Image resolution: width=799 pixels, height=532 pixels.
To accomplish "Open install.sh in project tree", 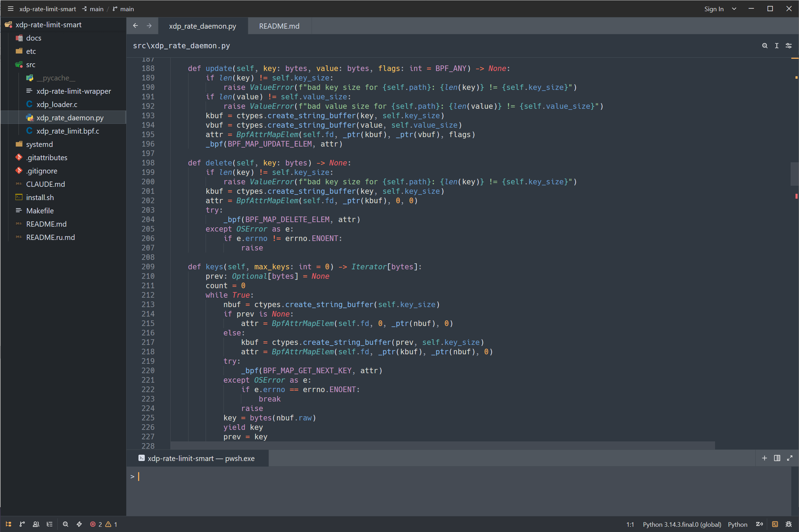I will 63,197.
